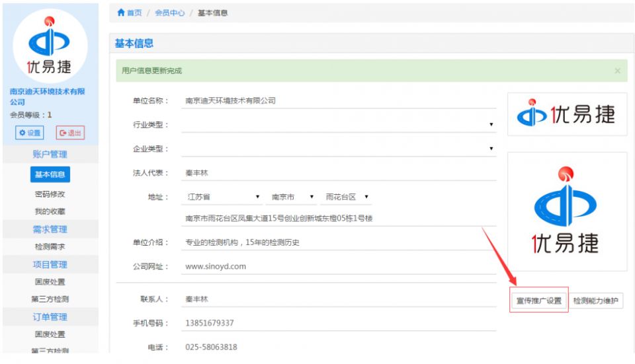Image resolution: width=635 pixels, height=364 pixels.
Task: Click the 退出 logout button
Action: (x=70, y=133)
